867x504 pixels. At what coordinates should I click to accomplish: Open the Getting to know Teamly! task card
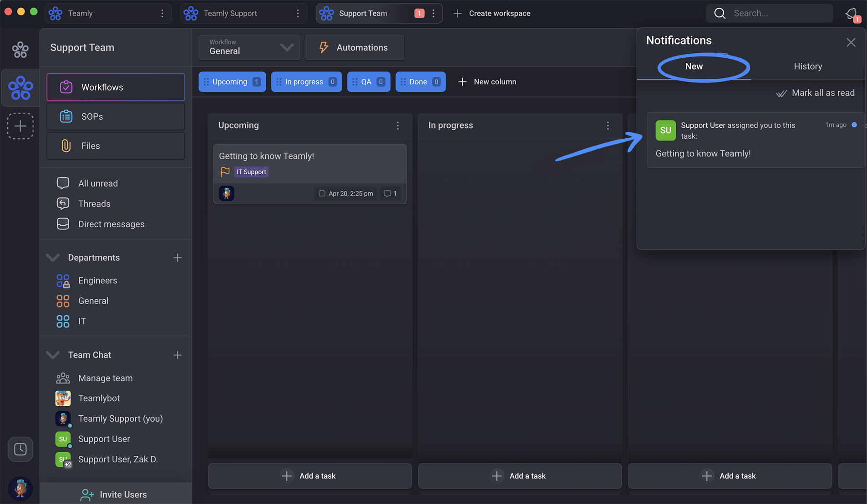coord(310,174)
